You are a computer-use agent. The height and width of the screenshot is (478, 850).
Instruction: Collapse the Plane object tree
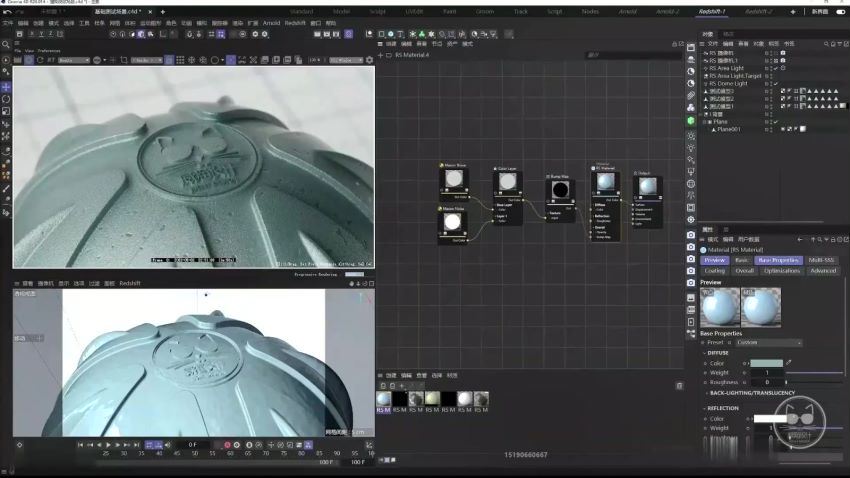(x=704, y=122)
